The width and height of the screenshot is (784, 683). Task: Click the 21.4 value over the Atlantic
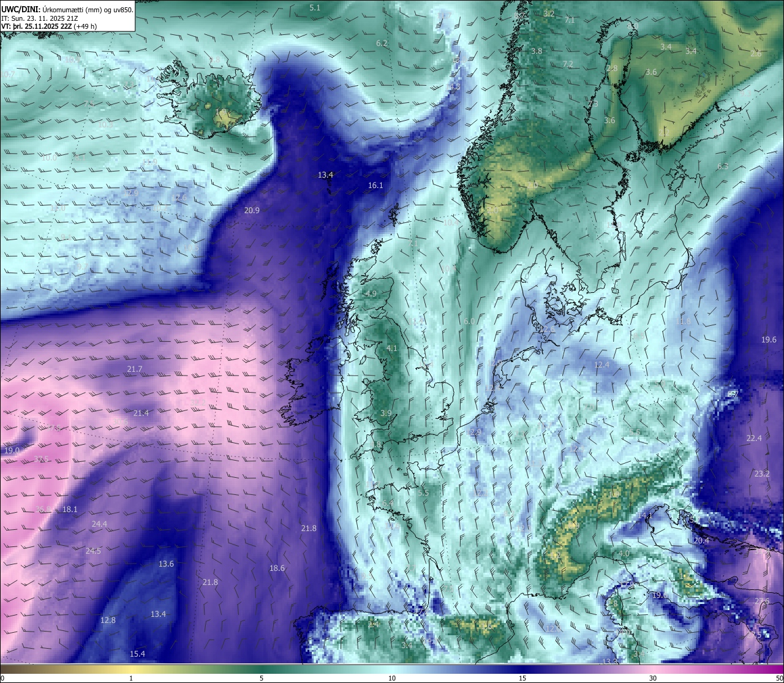[x=141, y=413]
